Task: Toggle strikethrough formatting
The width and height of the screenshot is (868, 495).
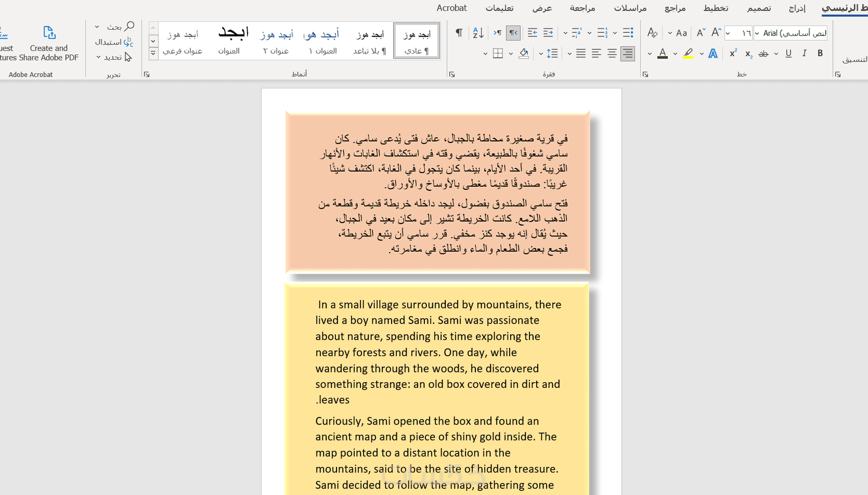Action: [x=763, y=54]
